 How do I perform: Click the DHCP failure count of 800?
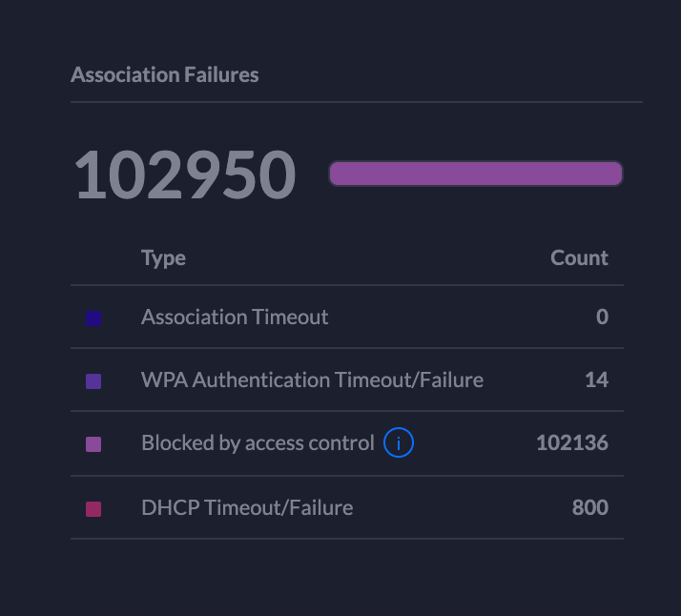[x=589, y=507]
